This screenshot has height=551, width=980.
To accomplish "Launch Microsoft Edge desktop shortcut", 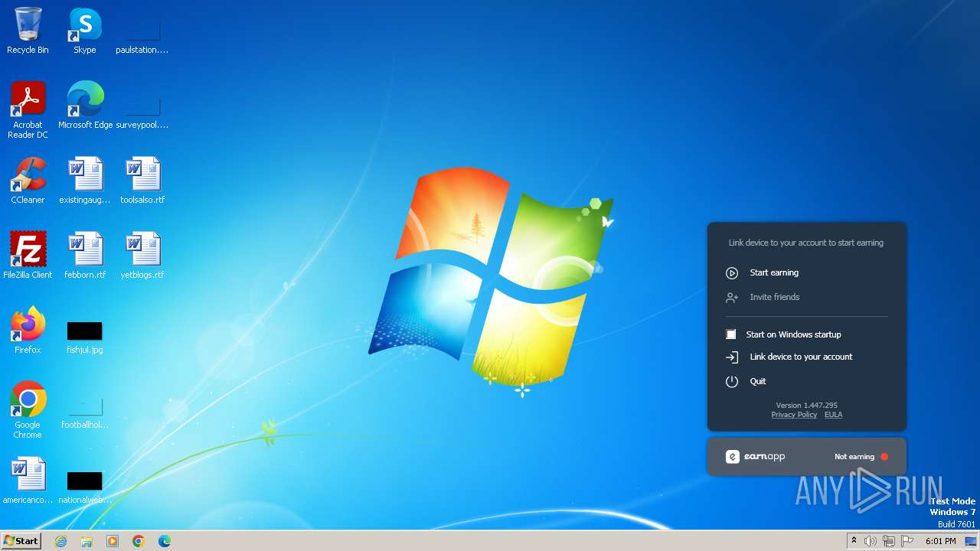I will 85,106.
